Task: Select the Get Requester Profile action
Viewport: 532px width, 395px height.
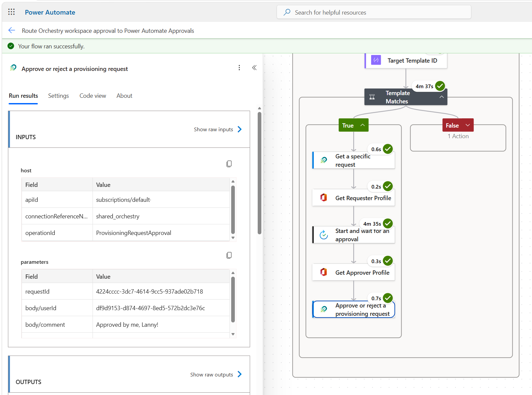Action: tap(354, 198)
